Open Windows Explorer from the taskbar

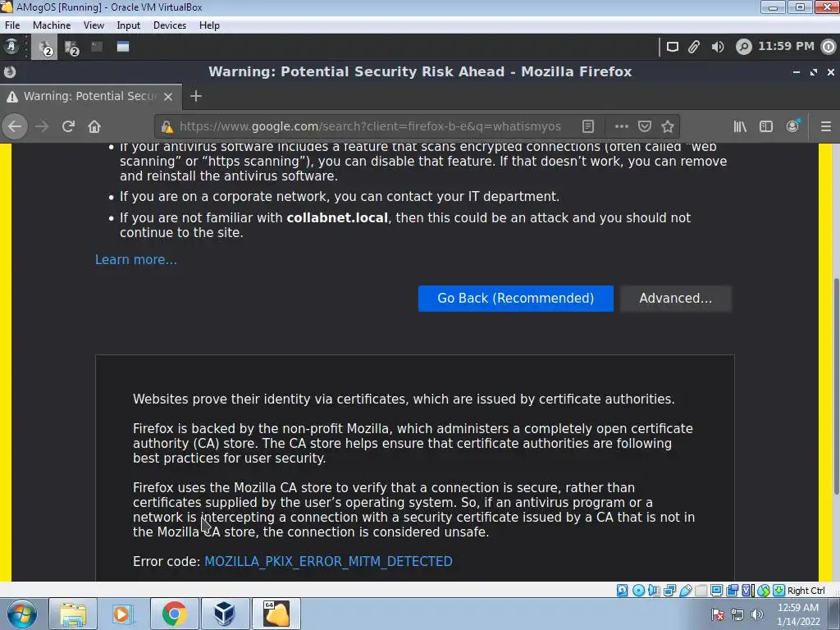click(x=73, y=614)
